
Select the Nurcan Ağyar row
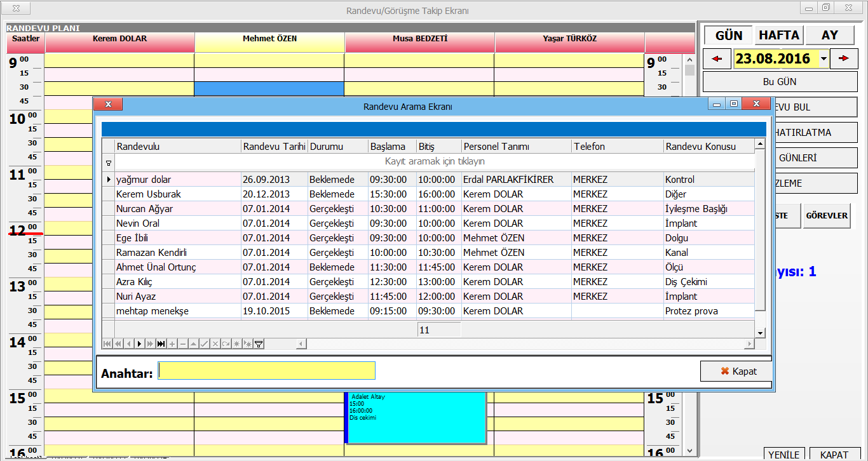tap(428, 209)
